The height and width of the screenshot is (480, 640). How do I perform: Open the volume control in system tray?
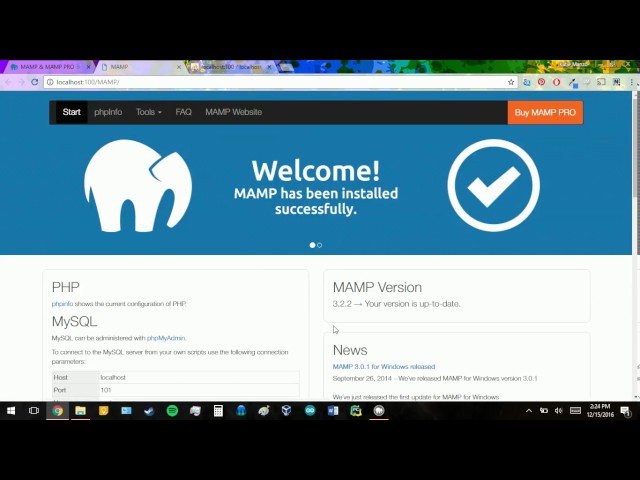pyautogui.click(x=559, y=411)
